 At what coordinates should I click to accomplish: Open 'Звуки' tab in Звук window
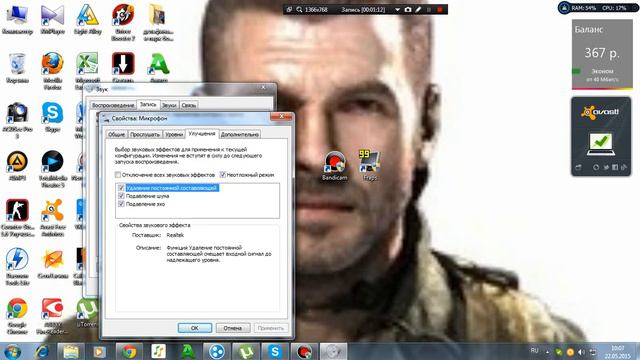[x=169, y=105]
